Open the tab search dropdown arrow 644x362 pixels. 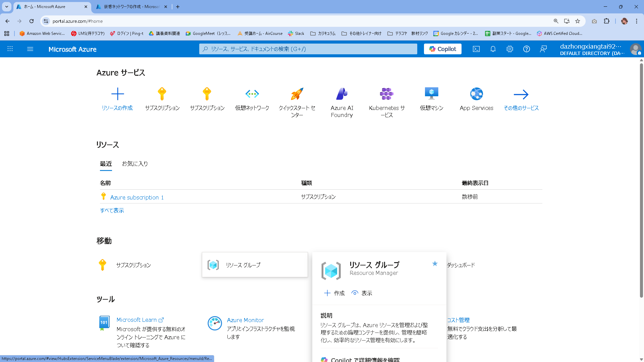pyautogui.click(x=6, y=7)
